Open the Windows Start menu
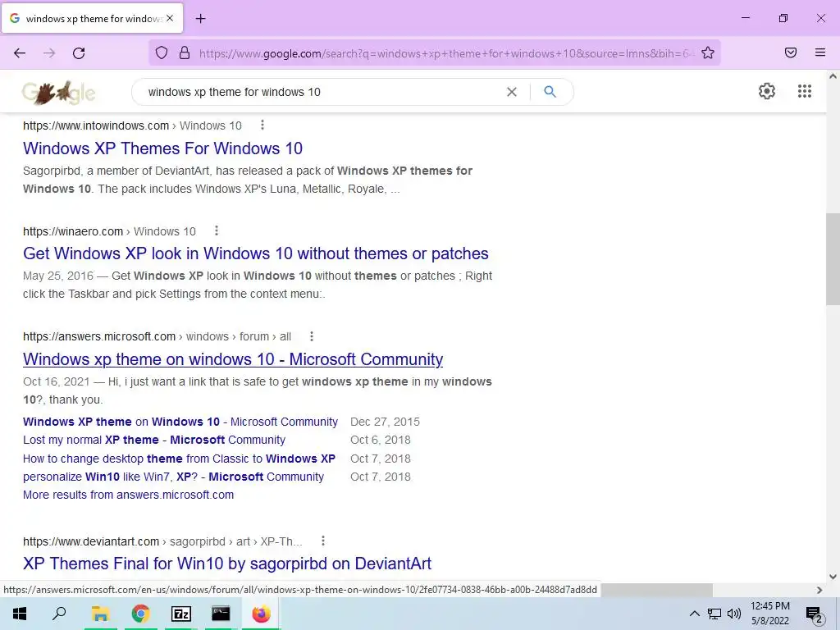This screenshot has width=840, height=630. click(20, 614)
